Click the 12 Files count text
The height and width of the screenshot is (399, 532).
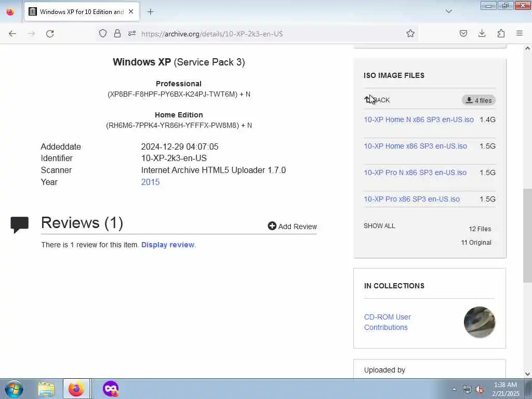[480, 229]
